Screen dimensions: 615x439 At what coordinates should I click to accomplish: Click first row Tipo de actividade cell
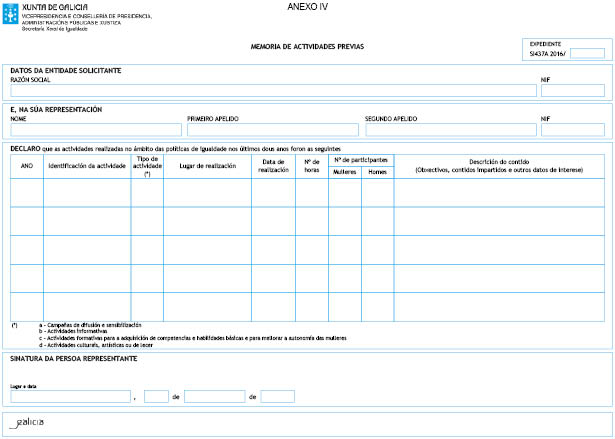(x=147, y=192)
